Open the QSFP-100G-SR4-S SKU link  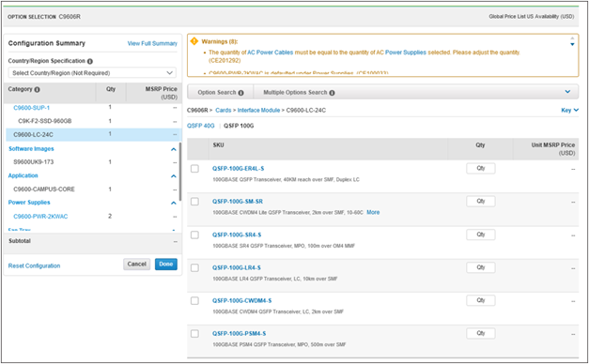[237, 235]
